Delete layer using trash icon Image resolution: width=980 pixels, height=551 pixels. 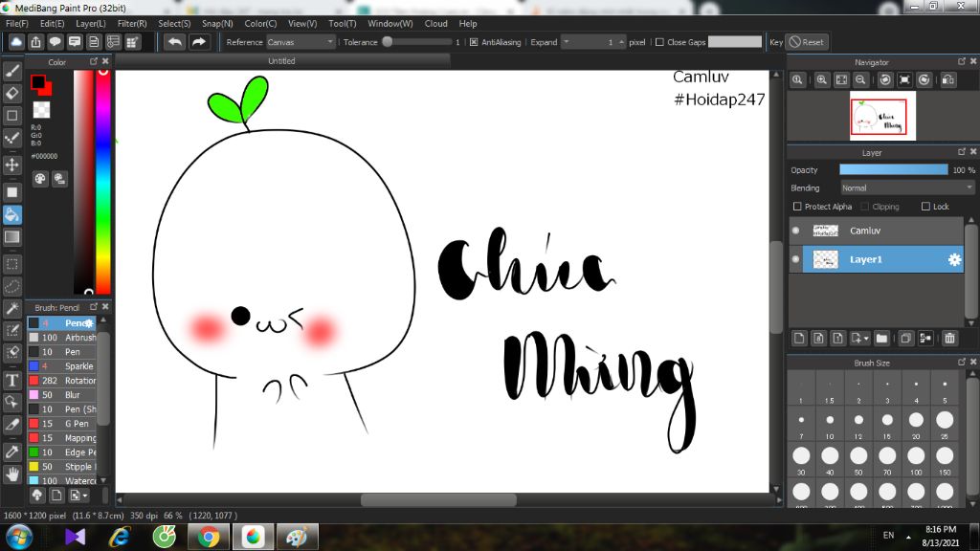949,338
